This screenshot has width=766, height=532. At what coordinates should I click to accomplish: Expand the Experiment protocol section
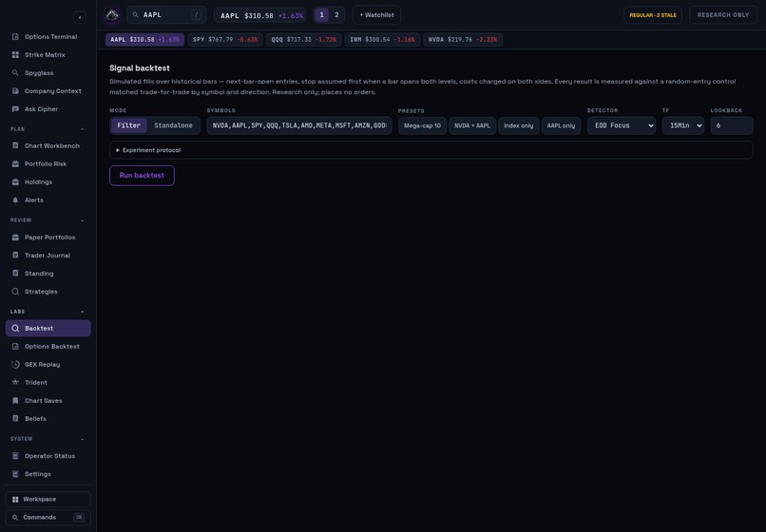coord(431,150)
